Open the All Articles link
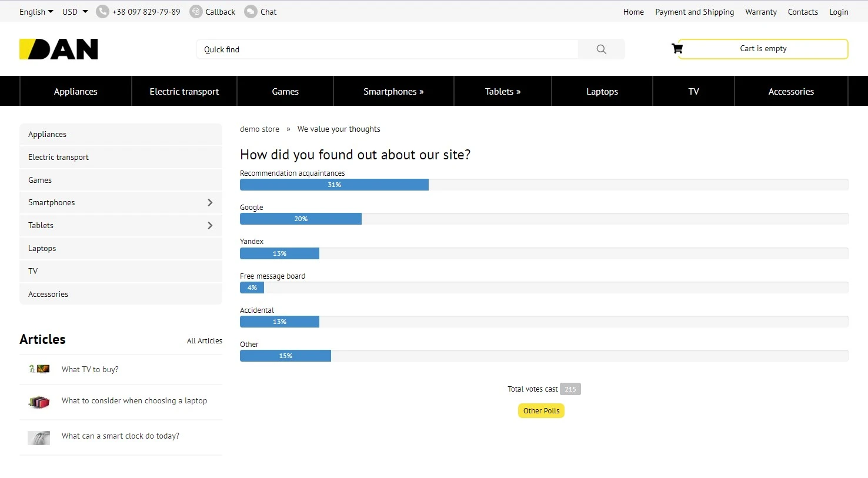868x478 pixels. pyautogui.click(x=204, y=340)
